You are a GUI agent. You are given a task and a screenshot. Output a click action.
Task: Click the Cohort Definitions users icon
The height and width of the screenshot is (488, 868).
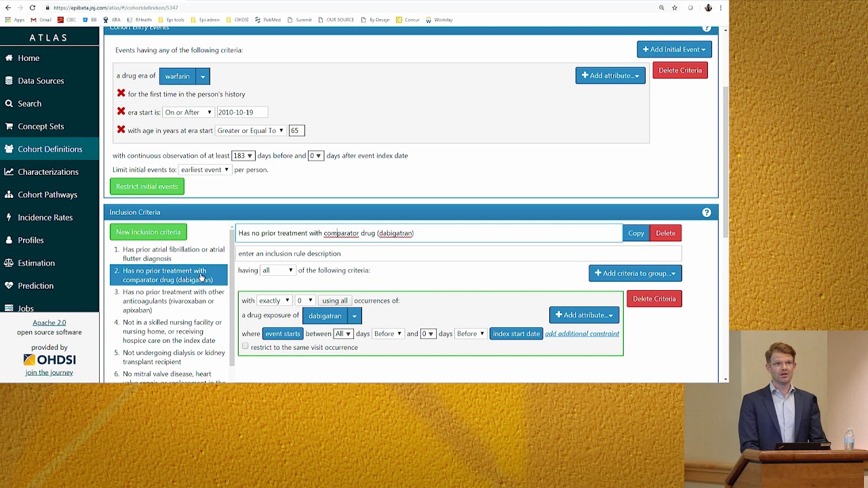click(x=9, y=149)
